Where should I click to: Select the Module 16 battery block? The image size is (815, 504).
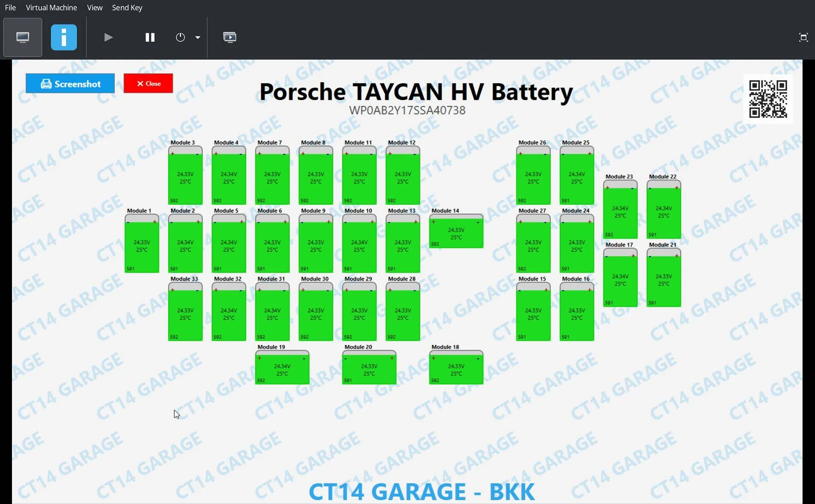tap(577, 312)
